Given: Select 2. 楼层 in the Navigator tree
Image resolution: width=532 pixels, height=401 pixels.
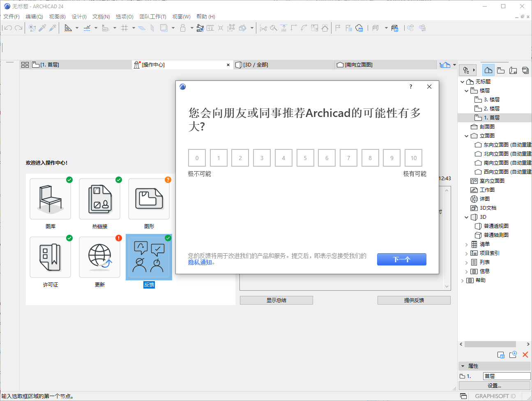Looking at the screenshot, I should (x=492, y=109).
